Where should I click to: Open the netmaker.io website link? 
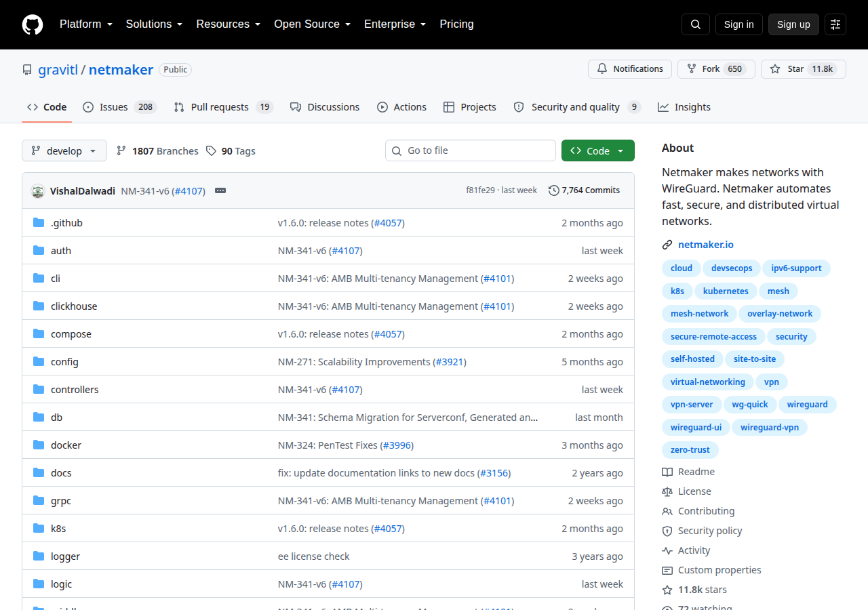[x=706, y=245]
